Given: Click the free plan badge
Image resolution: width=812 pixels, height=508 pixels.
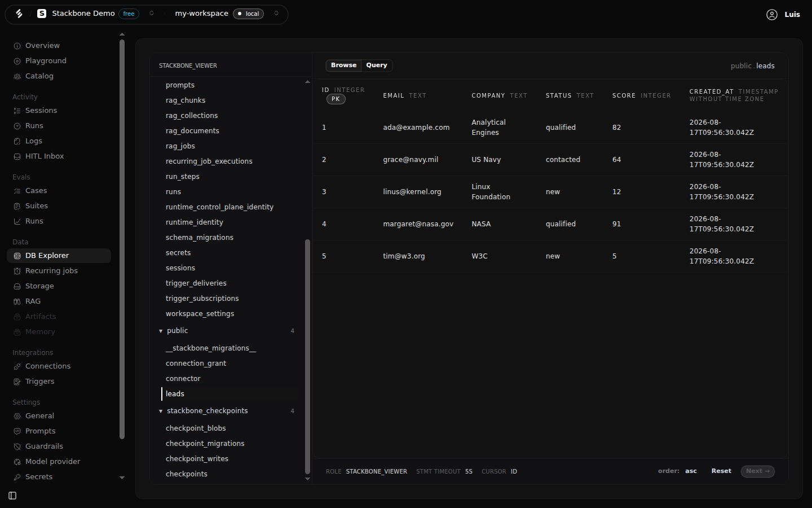Looking at the screenshot, I should (129, 14).
